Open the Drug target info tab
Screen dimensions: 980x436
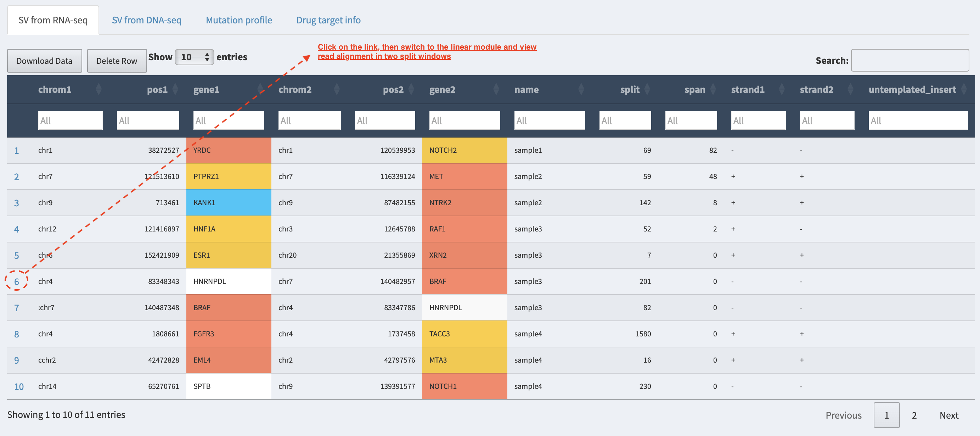coord(328,20)
